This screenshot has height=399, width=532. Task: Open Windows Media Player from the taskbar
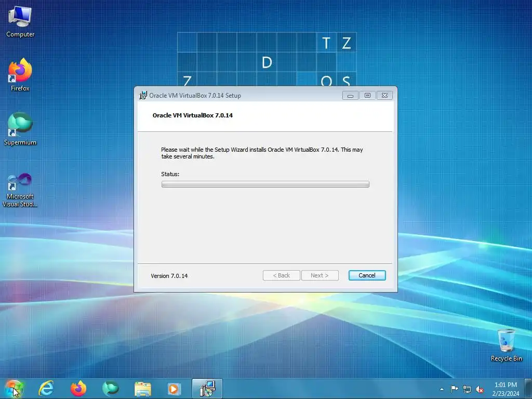click(x=175, y=389)
